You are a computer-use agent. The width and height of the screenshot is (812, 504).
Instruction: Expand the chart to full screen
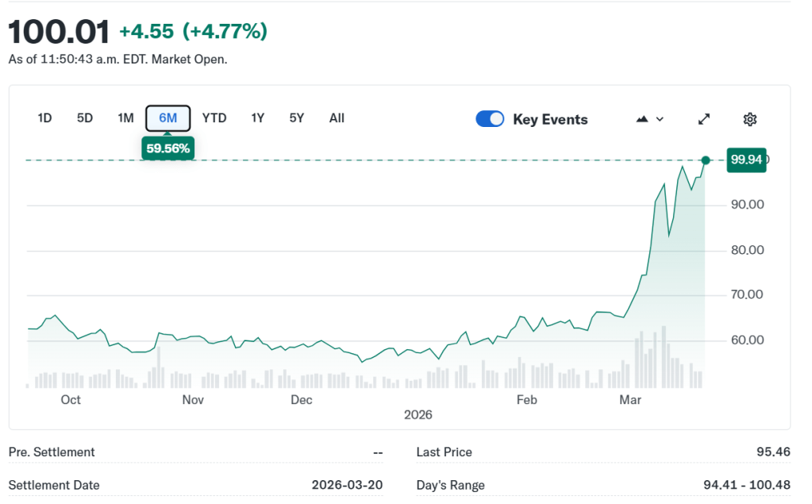pos(703,119)
